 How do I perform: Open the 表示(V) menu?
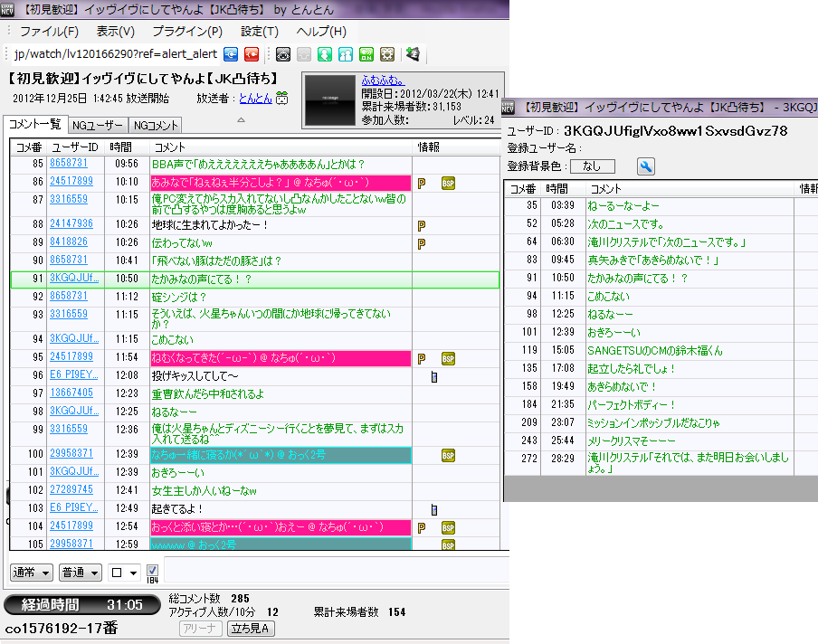[x=115, y=32]
